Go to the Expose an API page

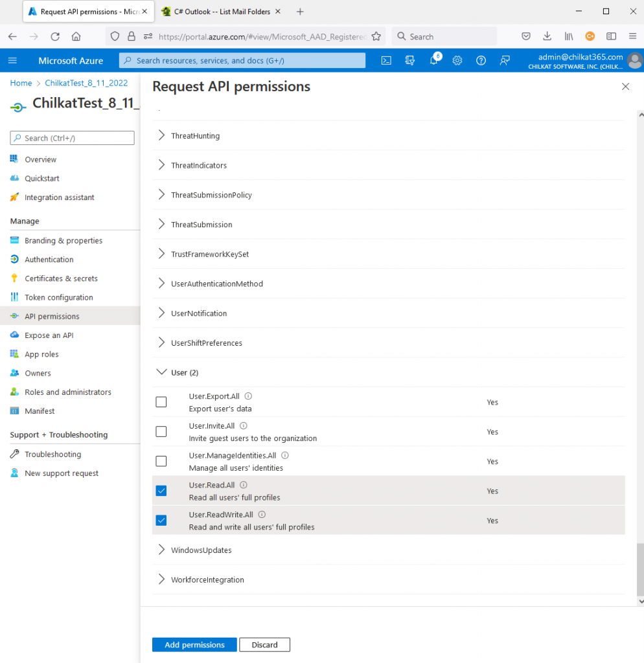tap(52, 335)
